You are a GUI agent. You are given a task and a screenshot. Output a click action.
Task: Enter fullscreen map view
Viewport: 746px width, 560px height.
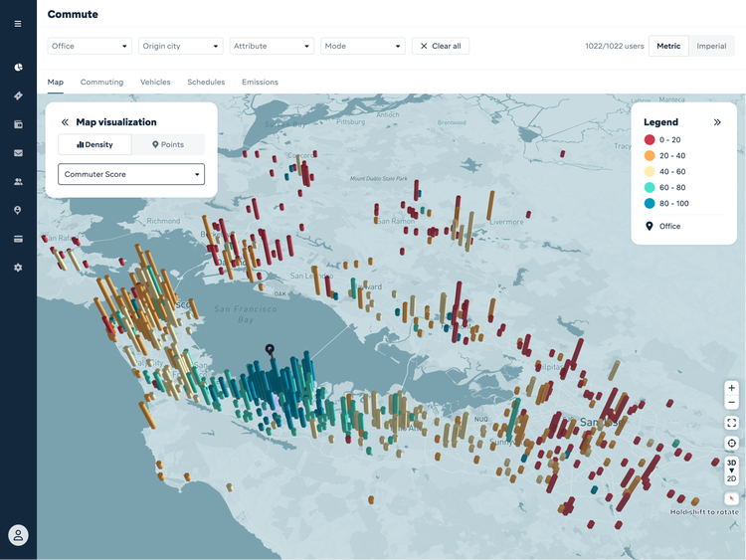point(732,423)
